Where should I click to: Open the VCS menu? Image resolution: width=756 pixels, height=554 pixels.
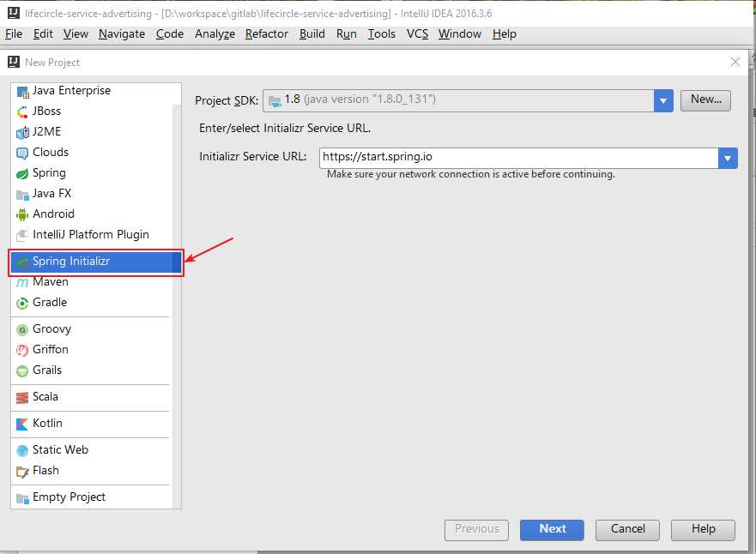[x=417, y=34]
